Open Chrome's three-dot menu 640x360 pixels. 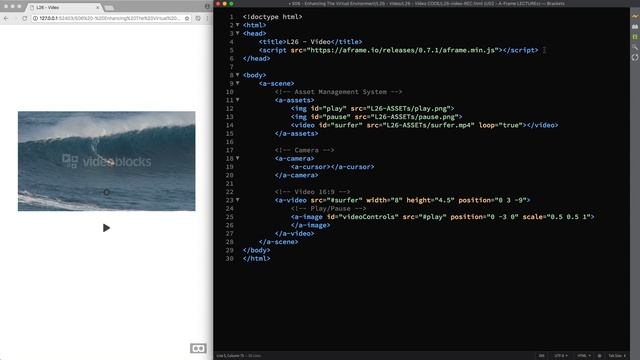pyautogui.click(x=207, y=18)
